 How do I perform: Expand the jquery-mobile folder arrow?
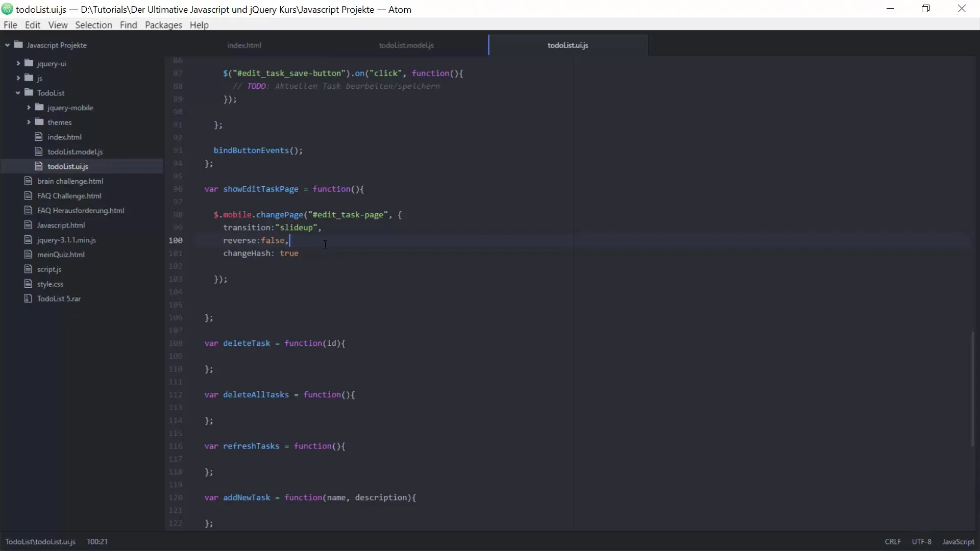29,108
